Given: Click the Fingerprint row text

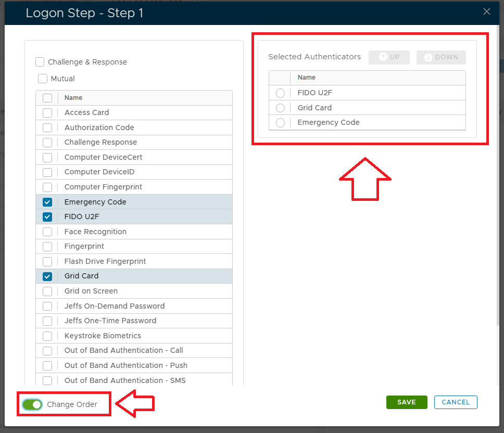Looking at the screenshot, I should coord(84,246).
